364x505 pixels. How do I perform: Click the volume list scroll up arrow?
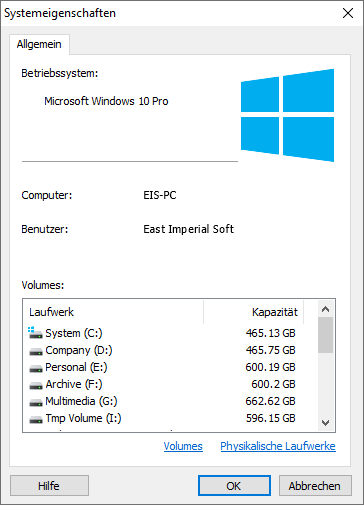[325, 309]
